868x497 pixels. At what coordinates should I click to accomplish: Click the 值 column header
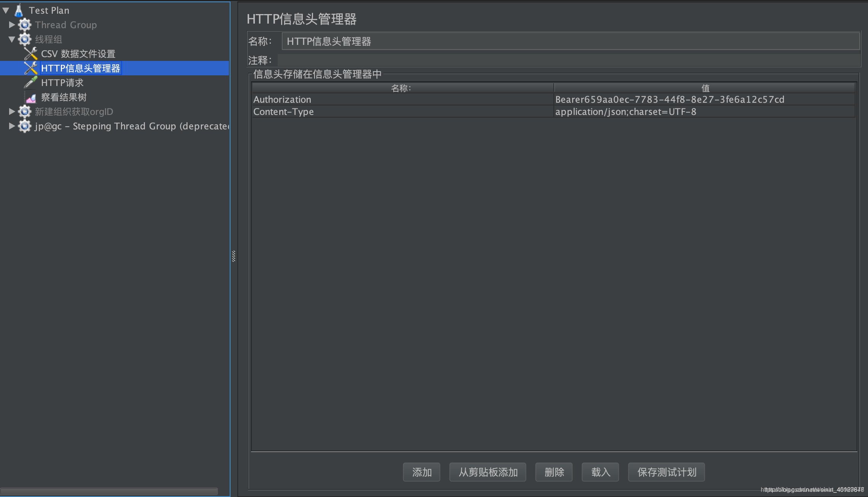(704, 88)
